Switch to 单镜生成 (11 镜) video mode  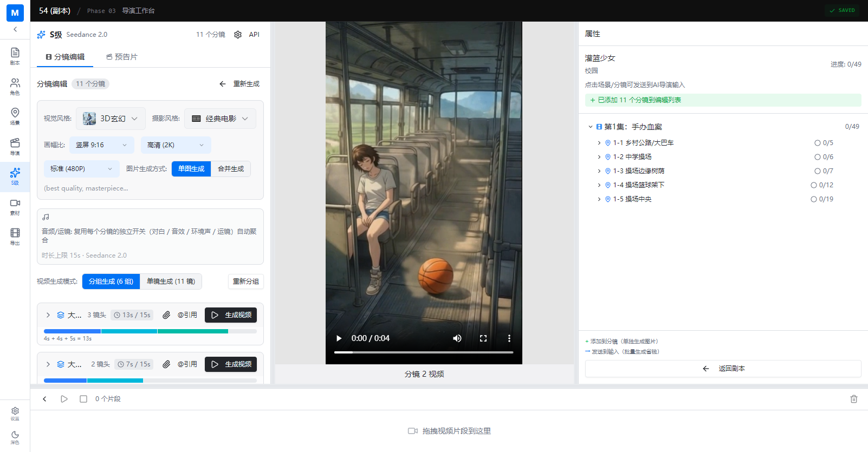coord(171,281)
